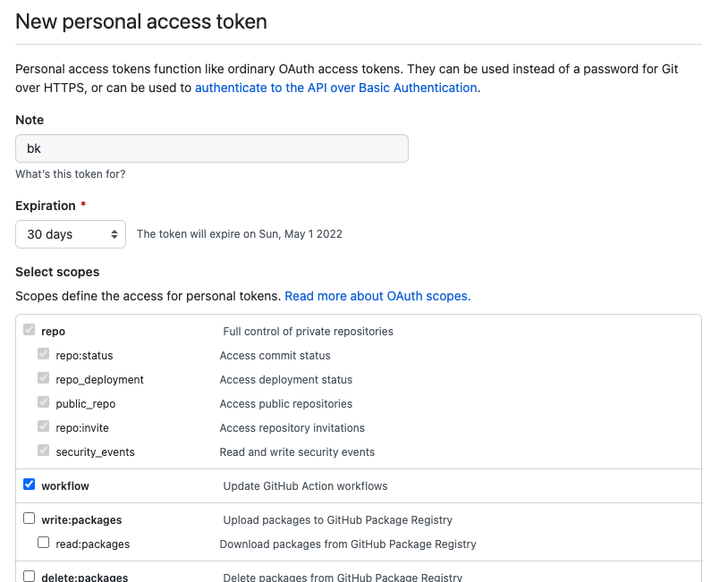The width and height of the screenshot is (728, 582).
Task: Click the up-down arrows on expiration select
Action: click(x=114, y=234)
